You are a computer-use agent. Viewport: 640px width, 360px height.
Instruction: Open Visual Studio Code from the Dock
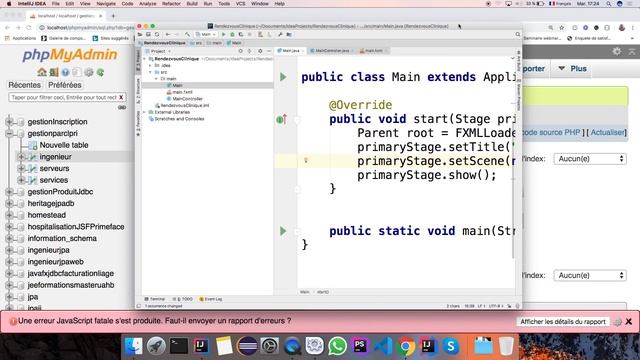(383, 346)
